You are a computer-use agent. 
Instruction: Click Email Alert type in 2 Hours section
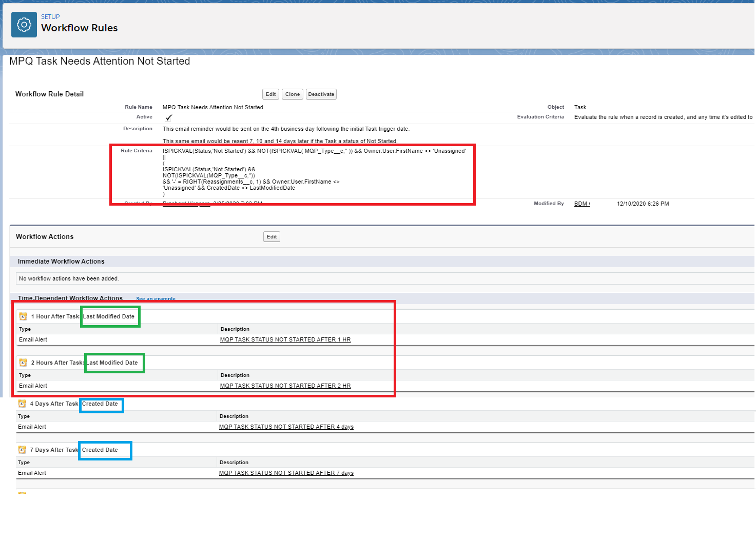click(33, 386)
